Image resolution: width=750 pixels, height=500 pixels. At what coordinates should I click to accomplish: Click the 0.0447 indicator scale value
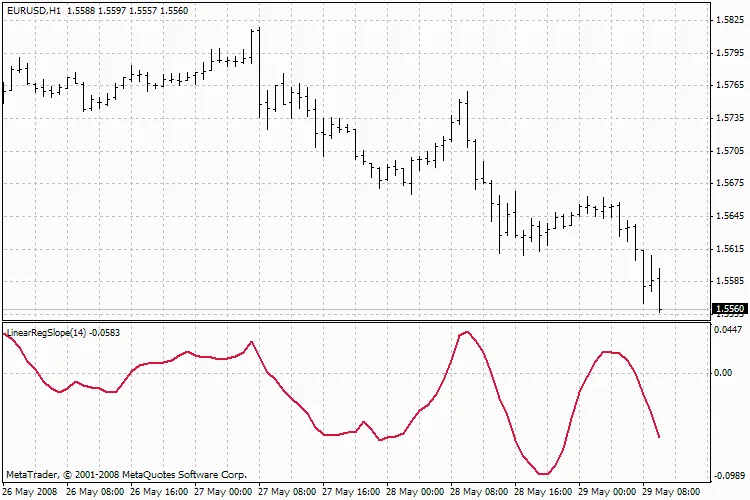[729, 329]
